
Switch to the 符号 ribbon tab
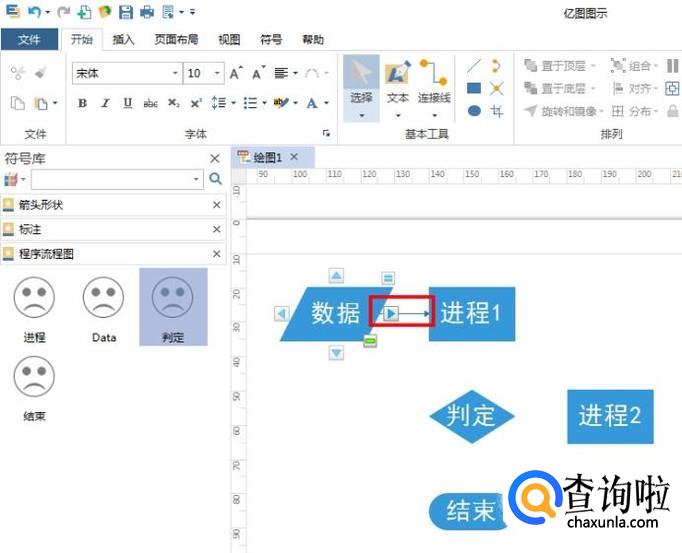(271, 40)
